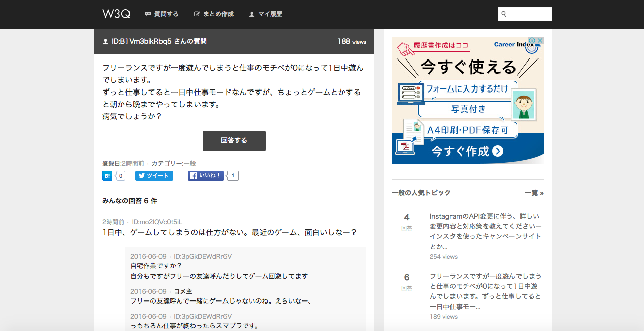The width and height of the screenshot is (644, 331).
Task: Click the 登録日:2時間前 text
Action: 123,164
